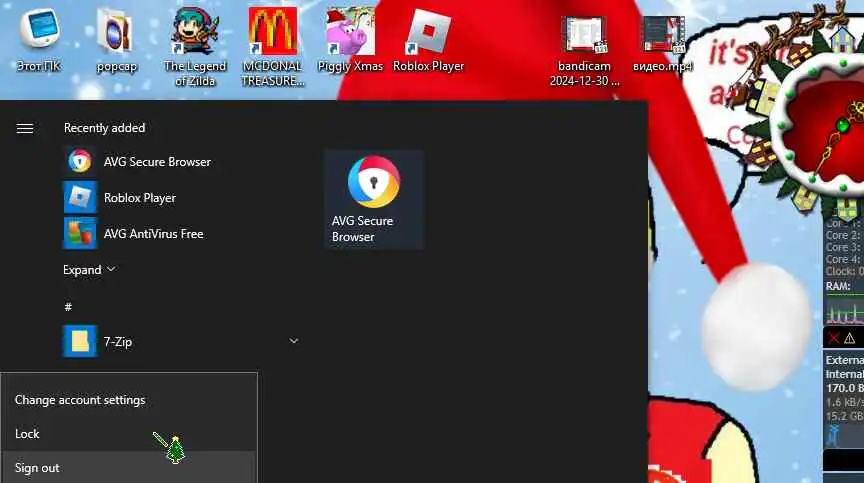Click the AVG Secure Browser list text
Viewport: 864px width, 483px height.
coord(157,162)
